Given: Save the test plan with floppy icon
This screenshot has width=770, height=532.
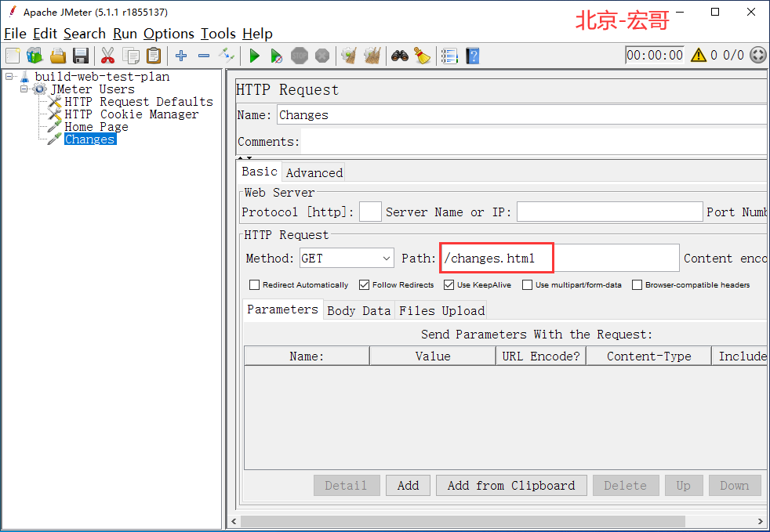Looking at the screenshot, I should click(x=81, y=56).
